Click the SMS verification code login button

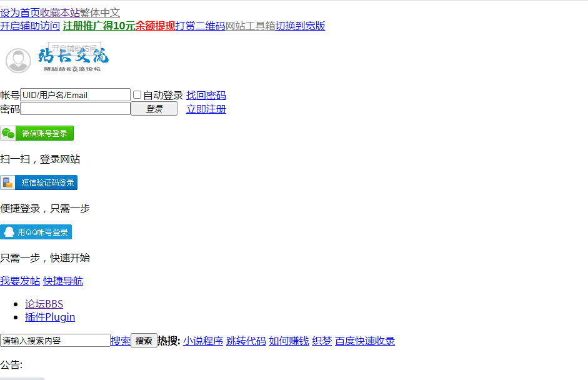click(x=39, y=182)
